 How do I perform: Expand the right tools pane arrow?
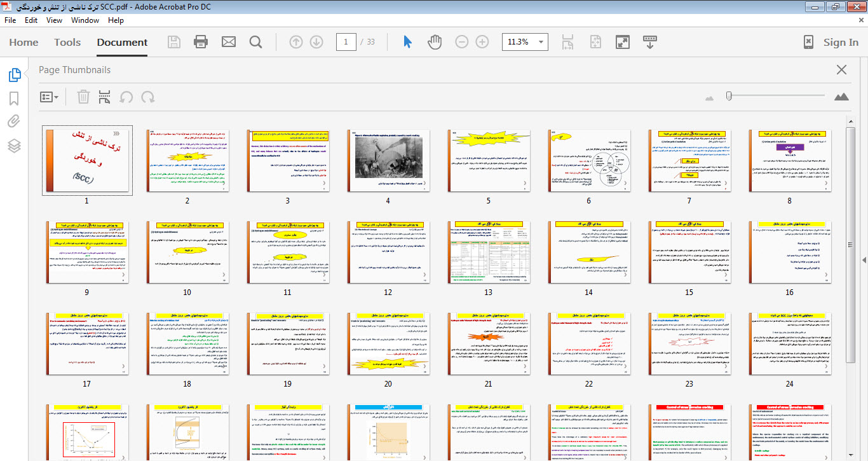[864, 260]
